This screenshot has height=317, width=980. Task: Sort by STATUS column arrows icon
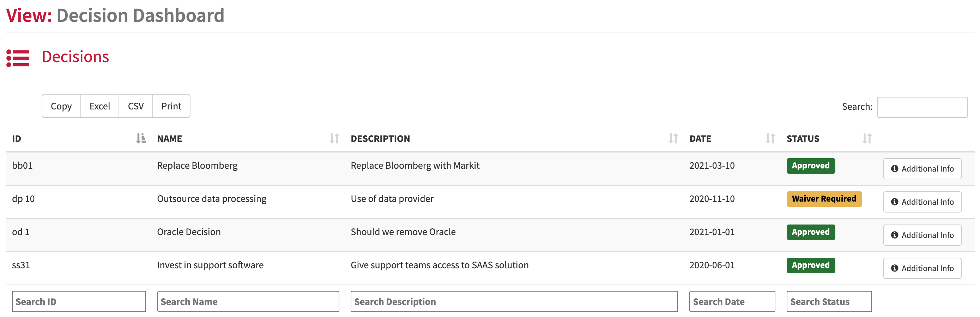tap(867, 138)
